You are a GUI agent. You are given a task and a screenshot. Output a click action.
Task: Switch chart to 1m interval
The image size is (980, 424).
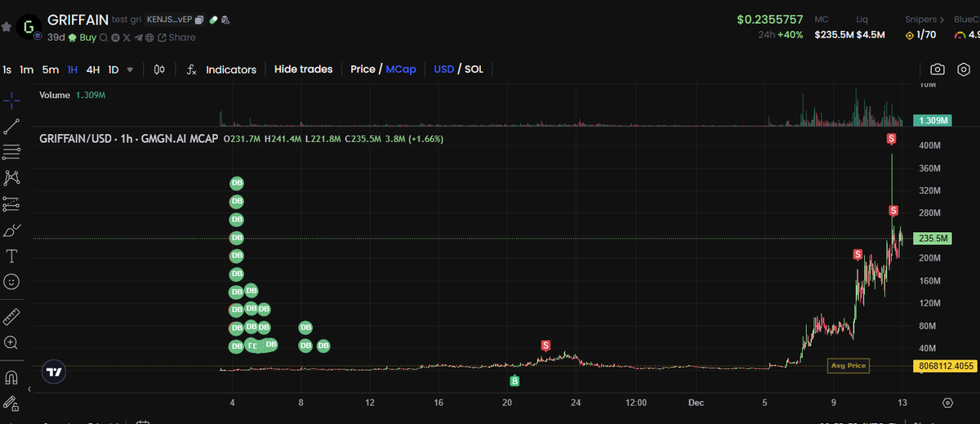26,69
